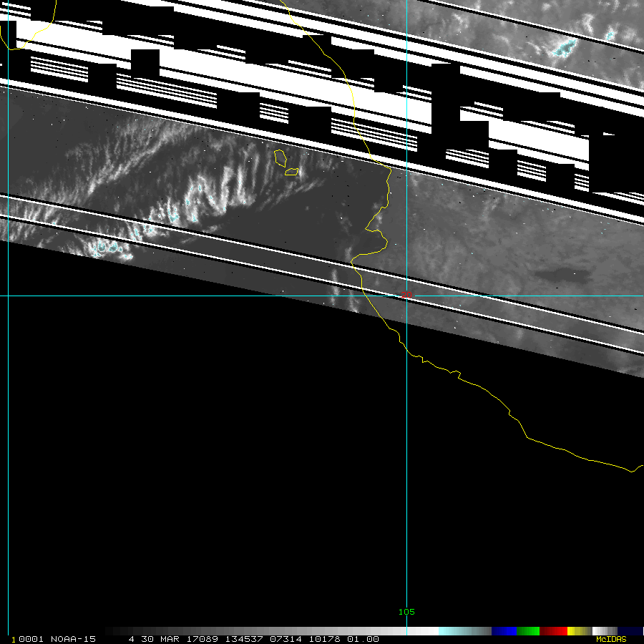Select the cyan-tinted cloud cluster at lower left
The width and height of the screenshot is (644, 644).
click(x=107, y=248)
